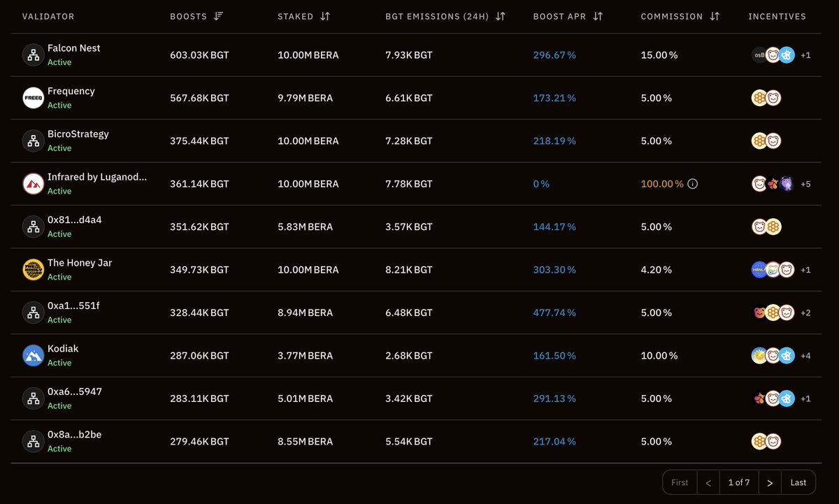
Task: Click Kodiak row incentive token icons
Action: pyautogui.click(x=773, y=355)
